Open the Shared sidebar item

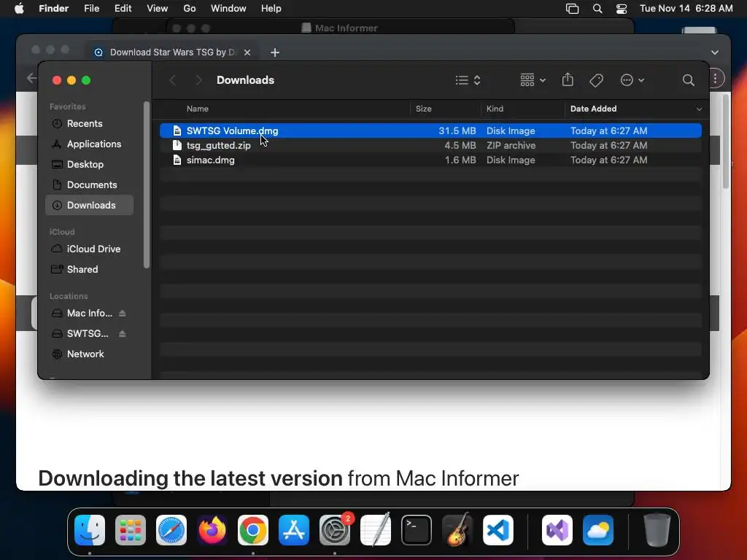click(x=89, y=270)
